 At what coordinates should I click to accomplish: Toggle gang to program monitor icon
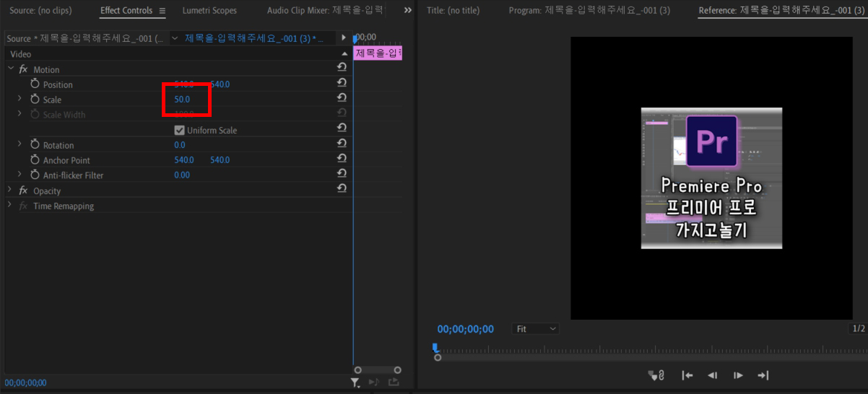[656, 375]
